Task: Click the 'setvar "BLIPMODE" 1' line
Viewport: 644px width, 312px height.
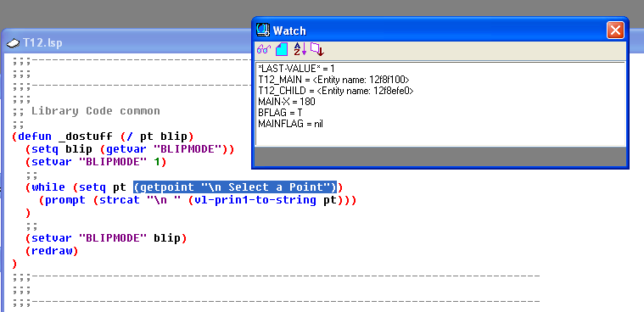Action: pyautogui.click(x=95, y=162)
